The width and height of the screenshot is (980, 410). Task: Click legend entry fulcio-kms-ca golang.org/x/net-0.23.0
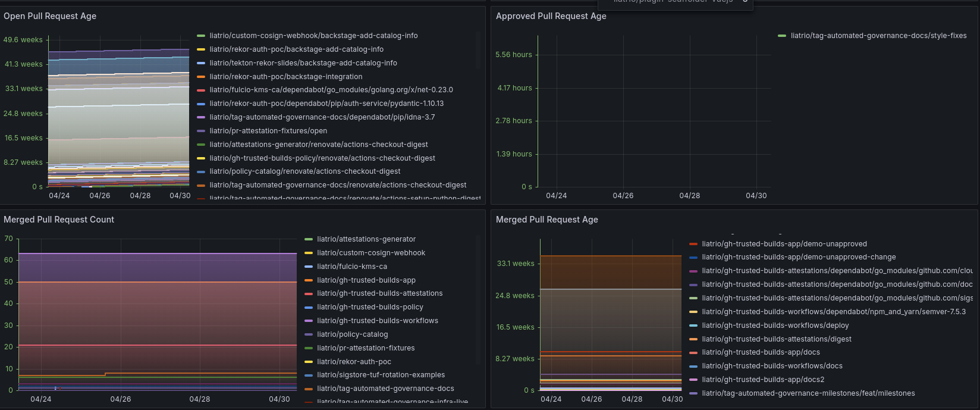(331, 90)
